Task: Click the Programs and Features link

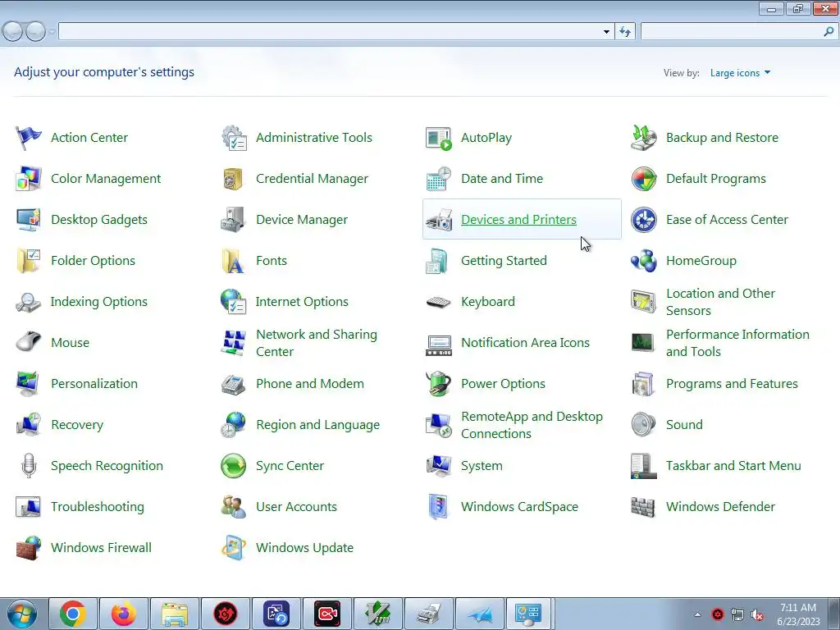Action: [x=732, y=384]
